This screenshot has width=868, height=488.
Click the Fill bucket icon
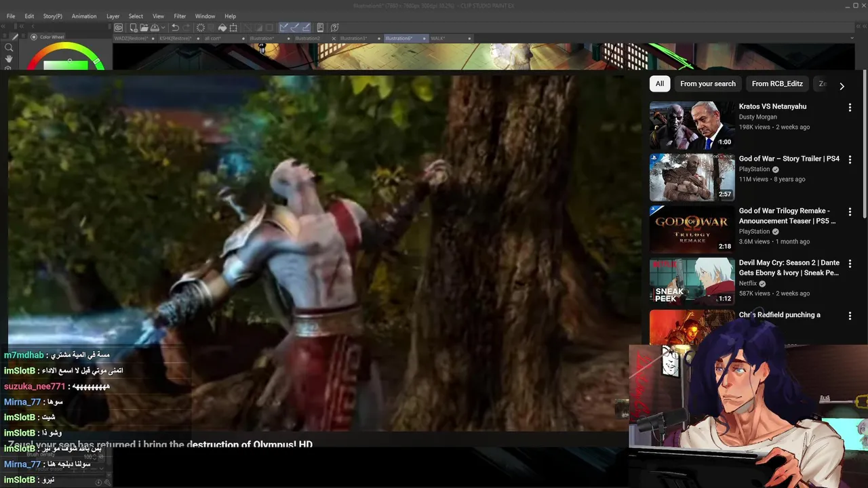[222, 28]
